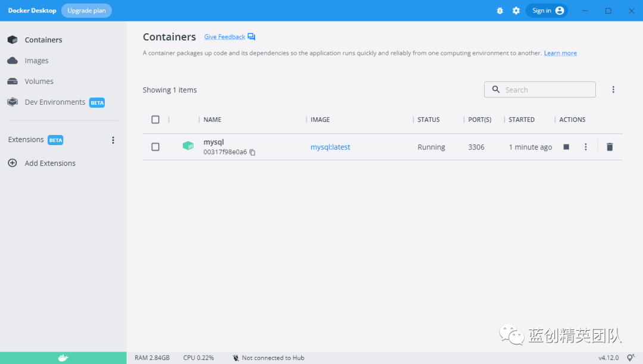Open Settings gear icon in title bar

click(516, 11)
